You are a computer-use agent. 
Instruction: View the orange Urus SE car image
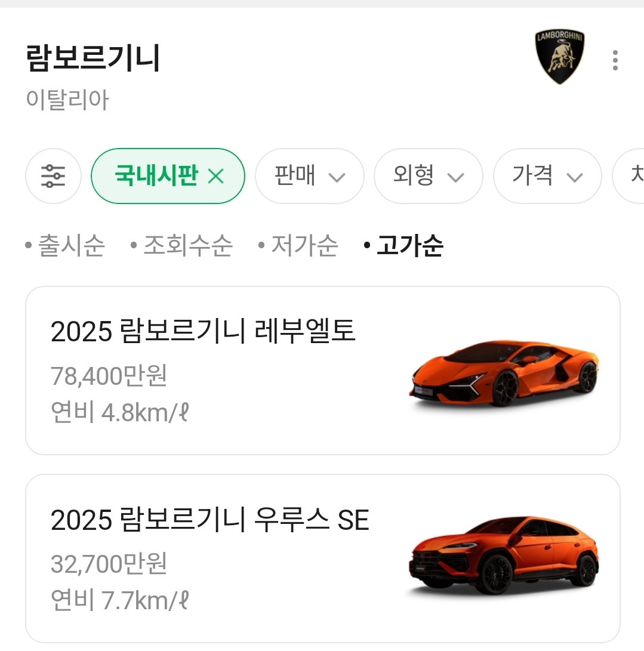504,558
